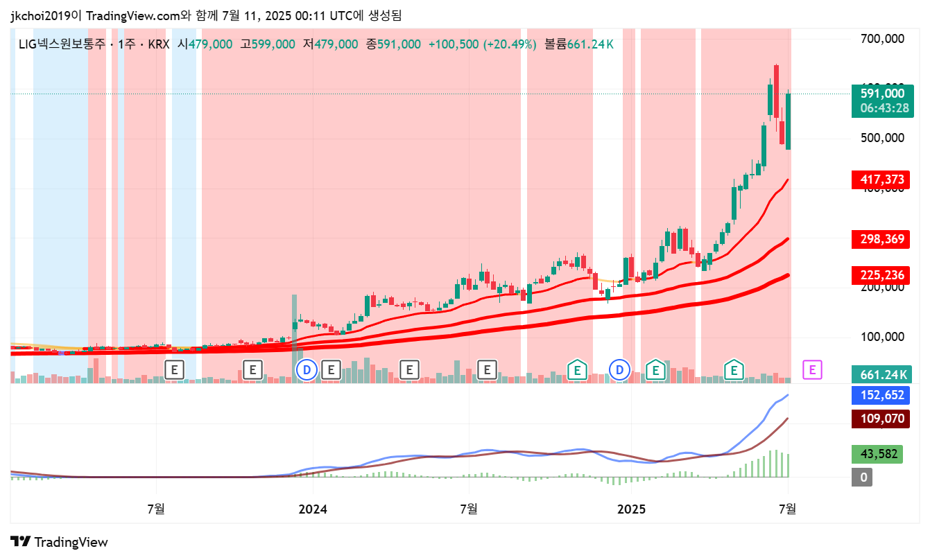Click the 500,000 price axis label
The image size is (930, 560).
pos(882,138)
